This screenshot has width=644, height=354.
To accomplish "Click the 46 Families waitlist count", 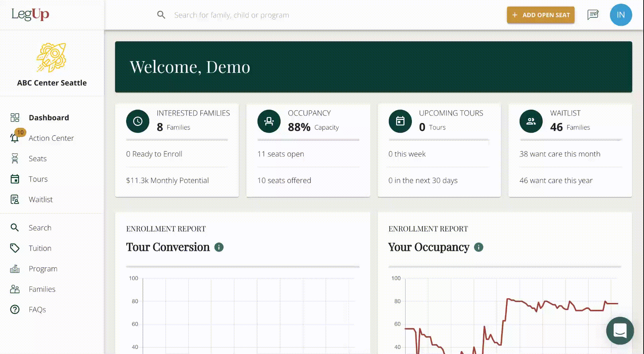I will [570, 127].
